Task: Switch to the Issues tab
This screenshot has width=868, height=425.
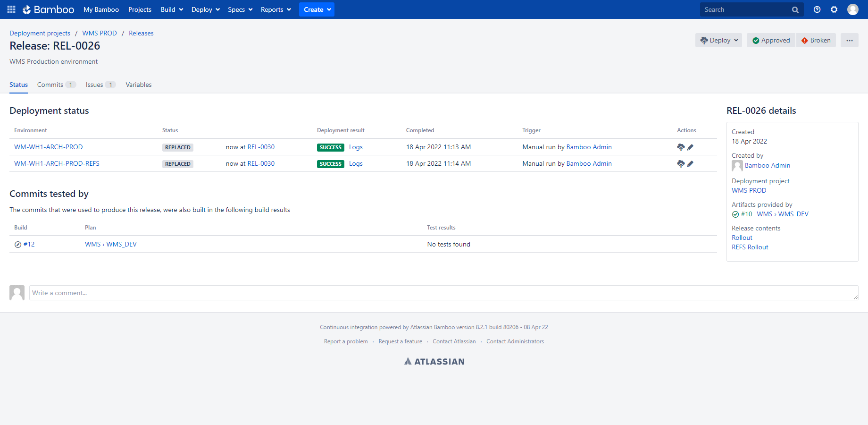Action: [x=100, y=85]
